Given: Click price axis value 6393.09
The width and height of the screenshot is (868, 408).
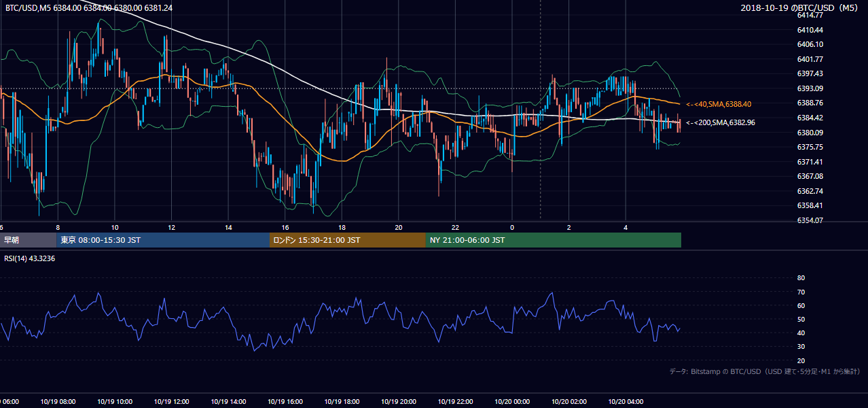Looking at the screenshot, I should (x=810, y=88).
